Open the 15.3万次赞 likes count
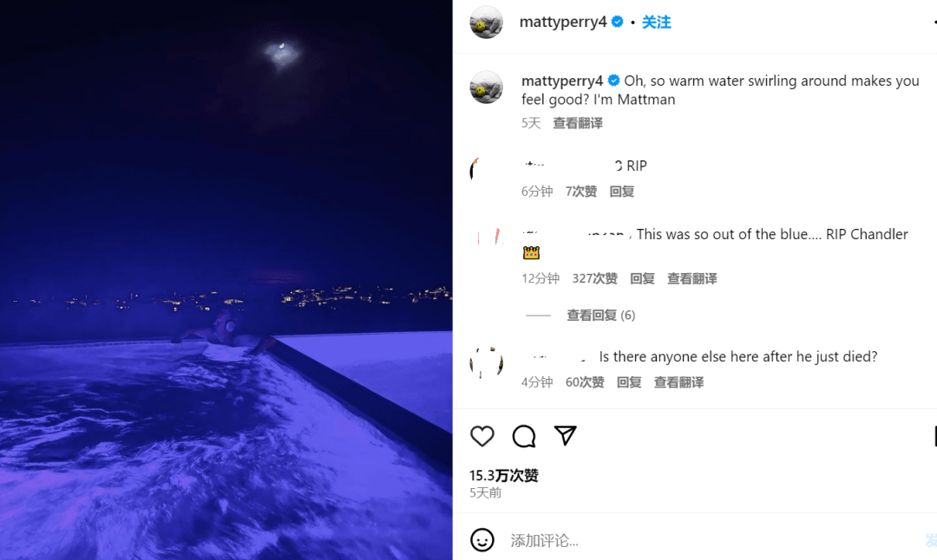Viewport: 937px width, 560px height. [504, 475]
